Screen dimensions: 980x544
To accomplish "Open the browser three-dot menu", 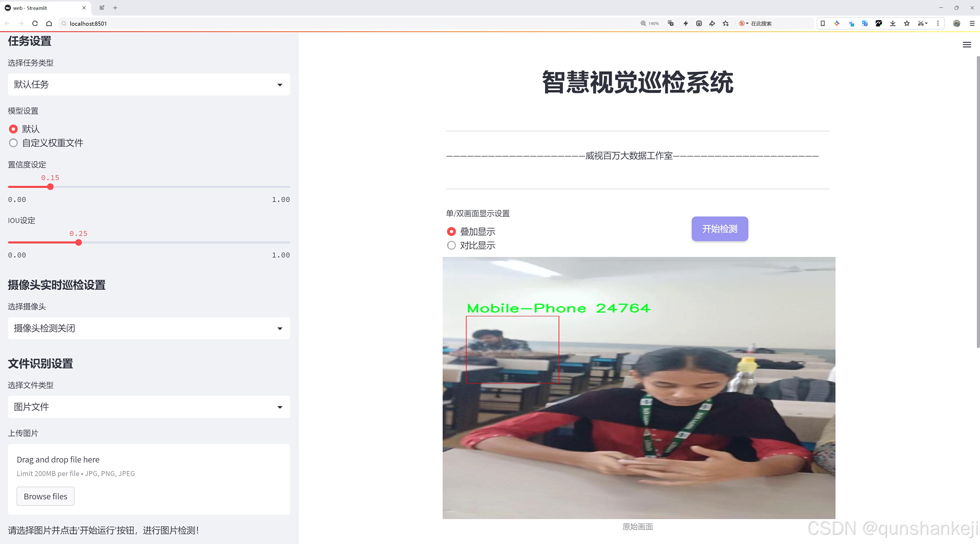I will click(x=938, y=23).
